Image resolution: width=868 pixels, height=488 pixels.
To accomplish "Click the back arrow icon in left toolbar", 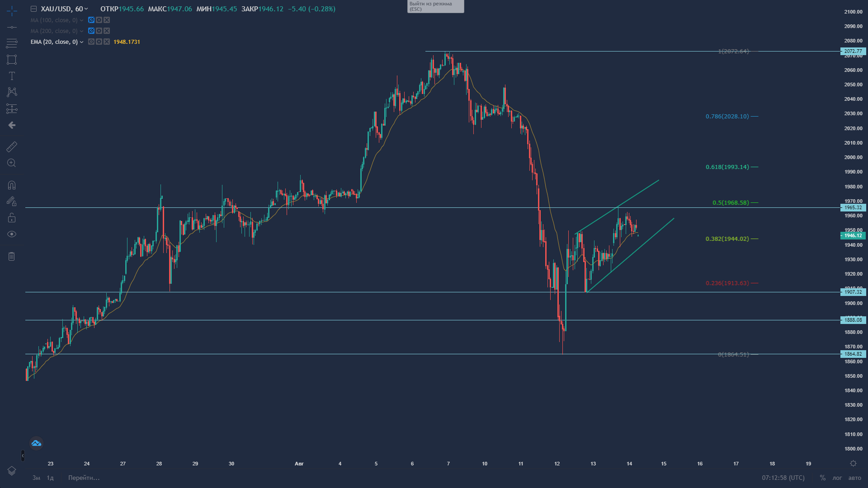I will click(x=12, y=125).
